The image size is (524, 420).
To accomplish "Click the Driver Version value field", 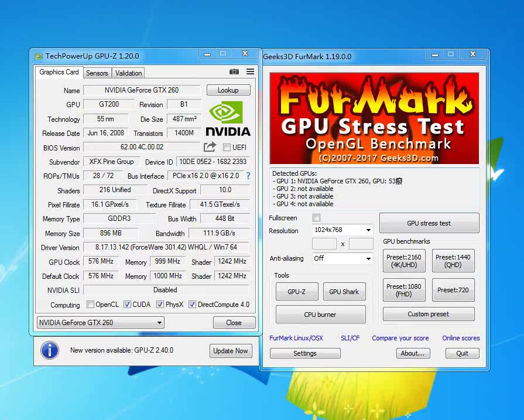I will click(x=166, y=247).
